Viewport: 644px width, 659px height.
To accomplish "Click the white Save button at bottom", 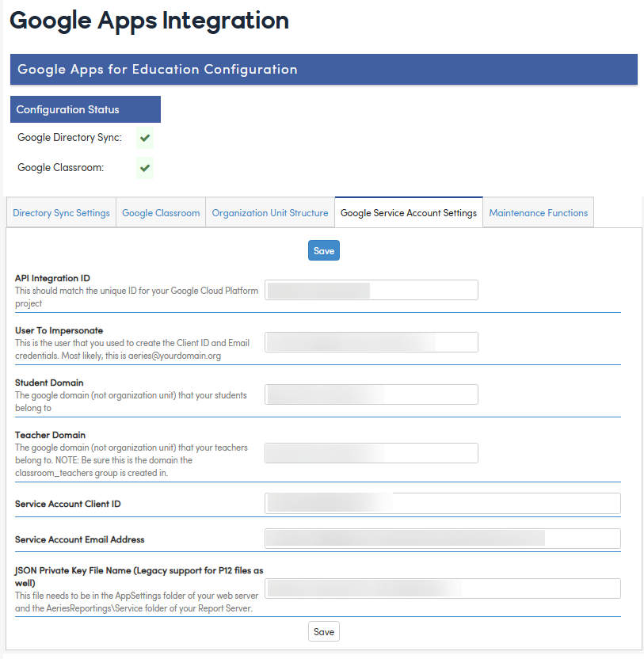I will click(324, 632).
